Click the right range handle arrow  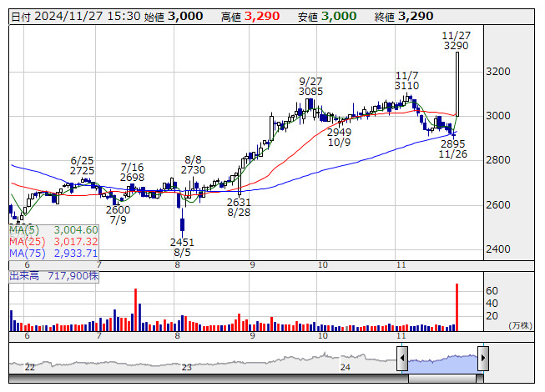483,358
